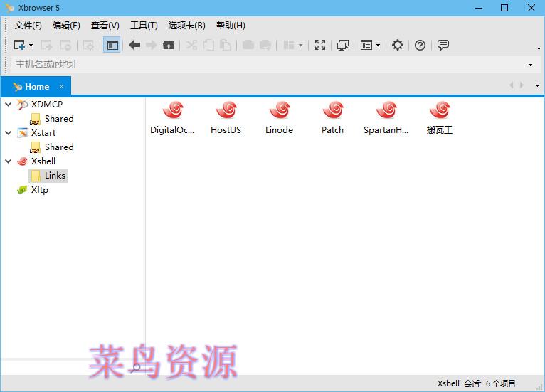The width and height of the screenshot is (545, 392).
Task: Click the properties toolbar icon
Action: coord(89,46)
